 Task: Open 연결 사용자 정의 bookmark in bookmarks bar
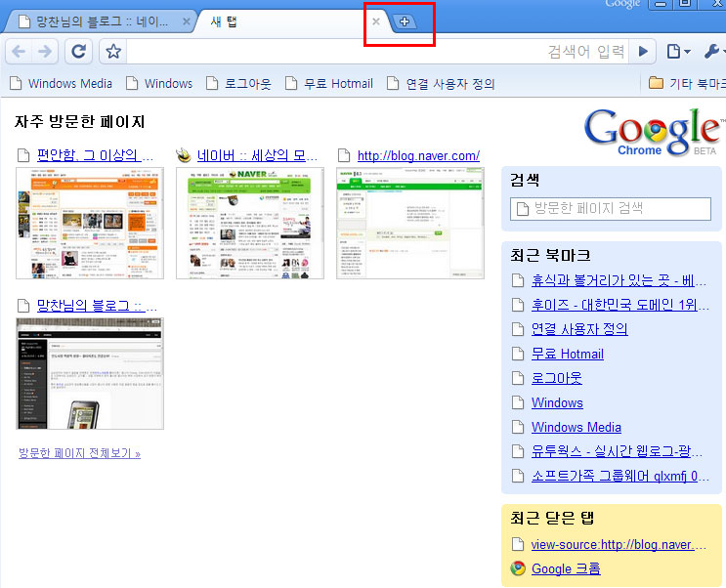[x=442, y=83]
